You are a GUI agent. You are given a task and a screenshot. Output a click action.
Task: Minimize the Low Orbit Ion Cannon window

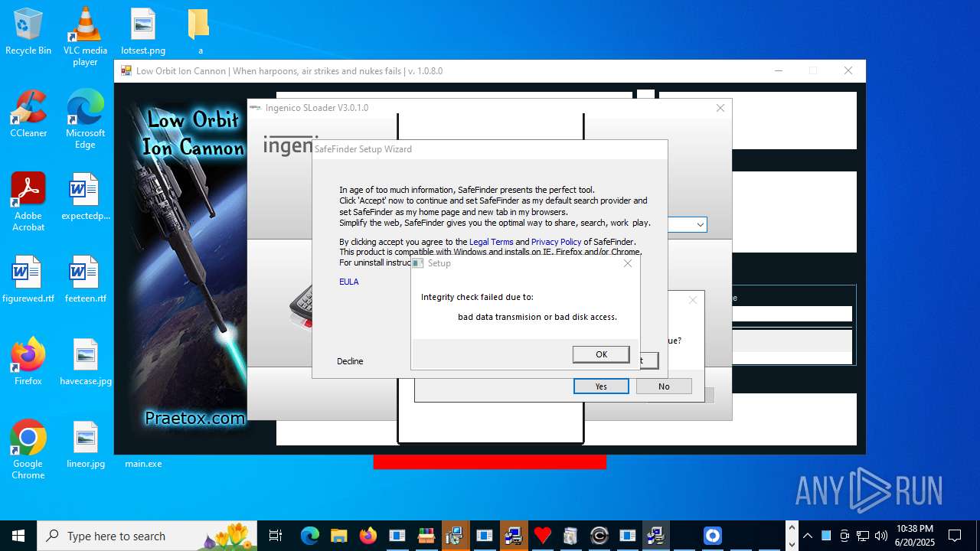tap(779, 71)
